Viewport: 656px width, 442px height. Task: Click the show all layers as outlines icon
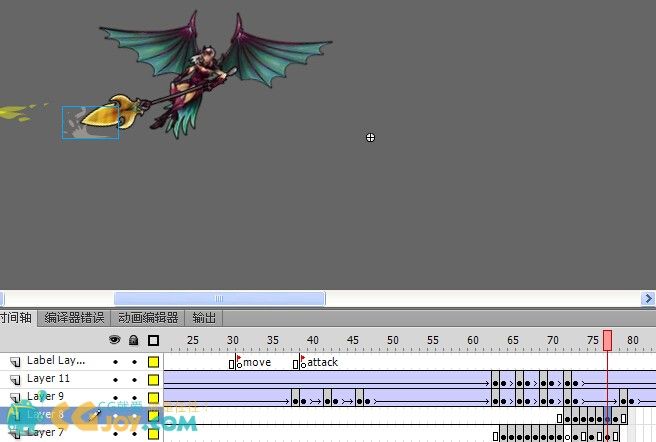[154, 340]
